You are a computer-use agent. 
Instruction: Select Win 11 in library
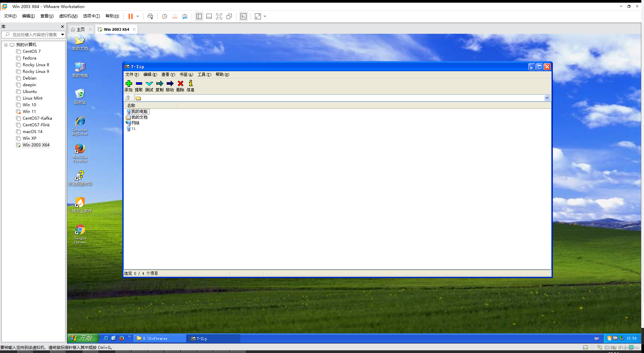pos(29,112)
